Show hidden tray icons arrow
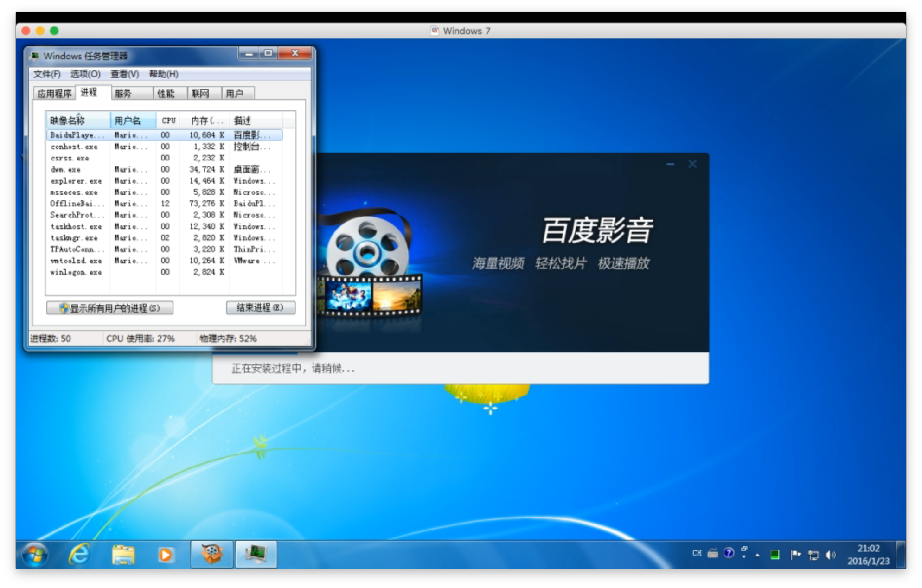The image size is (922, 588). (757, 555)
